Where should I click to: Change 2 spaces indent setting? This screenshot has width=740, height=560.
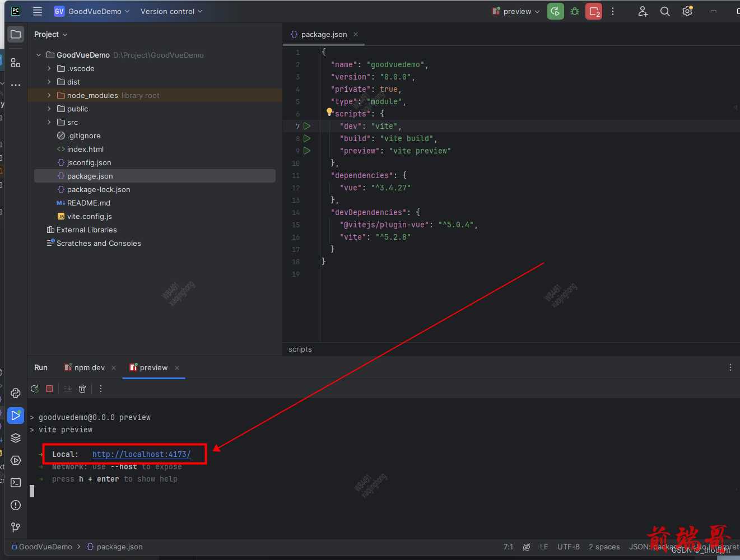pos(604,547)
